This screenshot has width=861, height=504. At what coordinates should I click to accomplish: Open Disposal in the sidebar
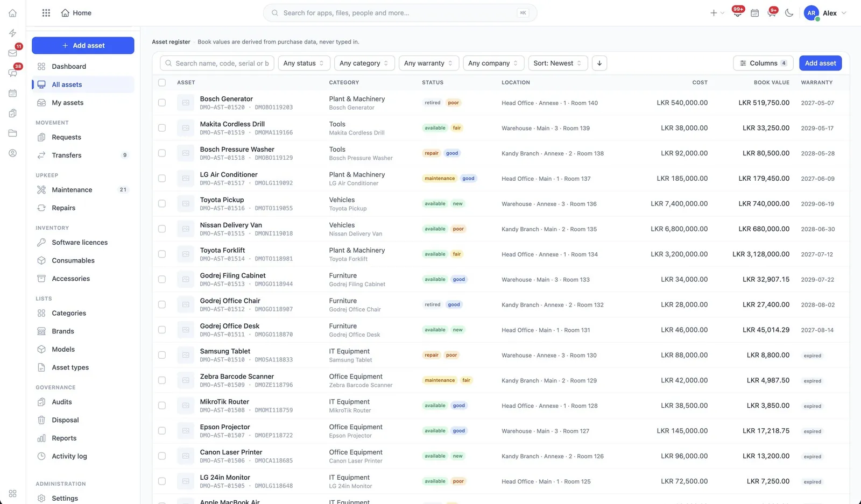pyautogui.click(x=83, y=420)
